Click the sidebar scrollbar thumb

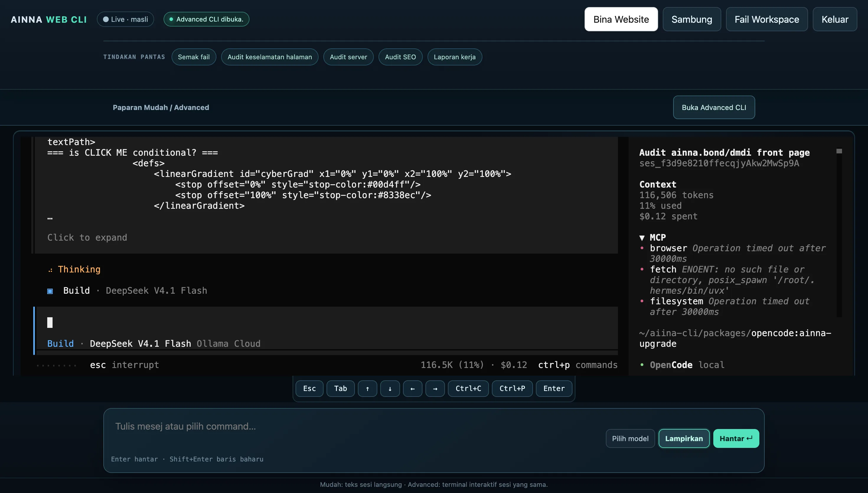tap(839, 151)
